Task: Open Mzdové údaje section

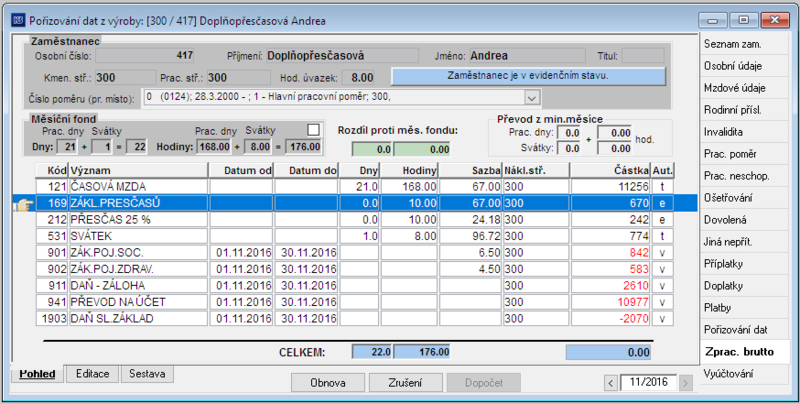Action: (744, 88)
